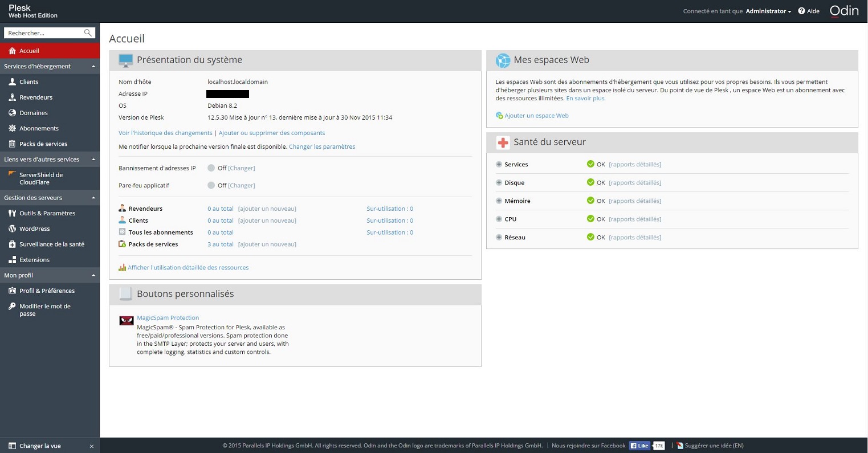Select the WordPress icon in the sidebar
Image resolution: width=868 pixels, height=453 pixels.
[x=11, y=228]
